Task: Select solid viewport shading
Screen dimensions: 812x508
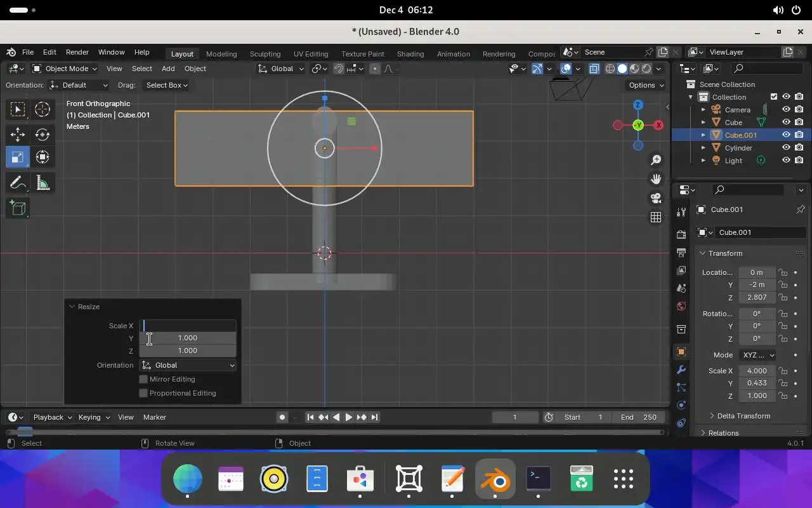Action: pos(622,69)
